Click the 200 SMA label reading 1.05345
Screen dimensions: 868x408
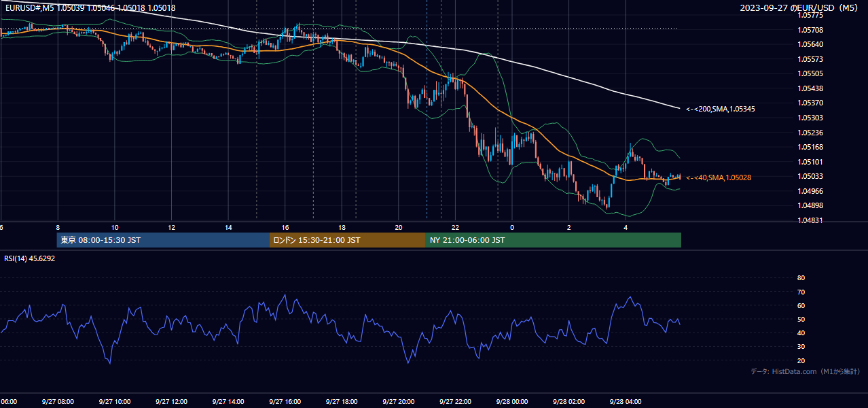pyautogui.click(x=721, y=109)
